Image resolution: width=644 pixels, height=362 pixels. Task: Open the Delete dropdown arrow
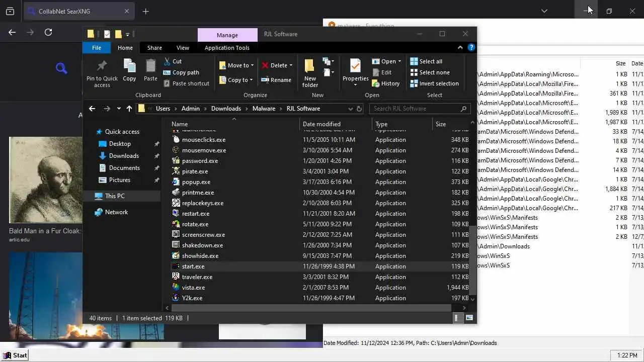pos(290,65)
